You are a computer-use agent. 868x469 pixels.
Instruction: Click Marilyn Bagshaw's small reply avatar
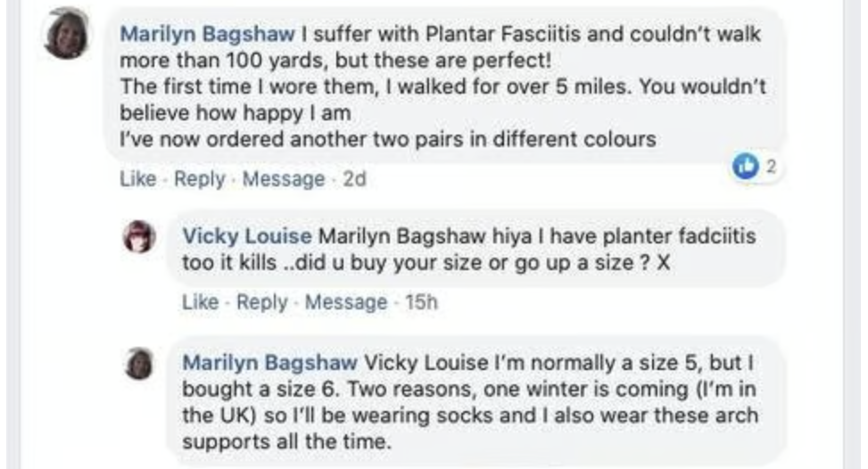(x=139, y=364)
